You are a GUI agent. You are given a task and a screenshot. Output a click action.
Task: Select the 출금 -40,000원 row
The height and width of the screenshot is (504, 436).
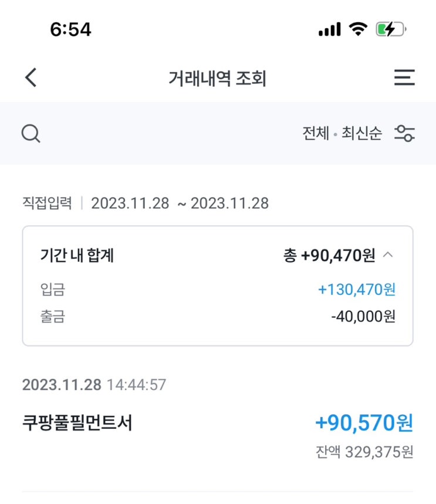click(x=218, y=317)
